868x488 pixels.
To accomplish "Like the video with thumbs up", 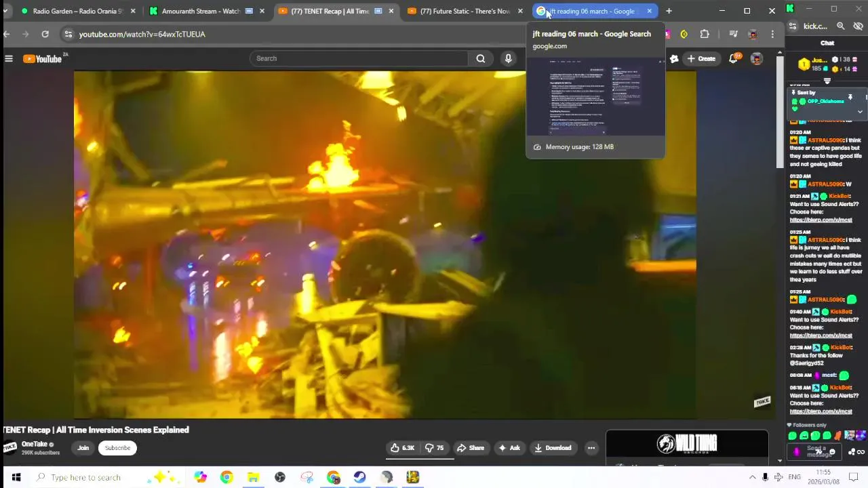I will pyautogui.click(x=402, y=448).
